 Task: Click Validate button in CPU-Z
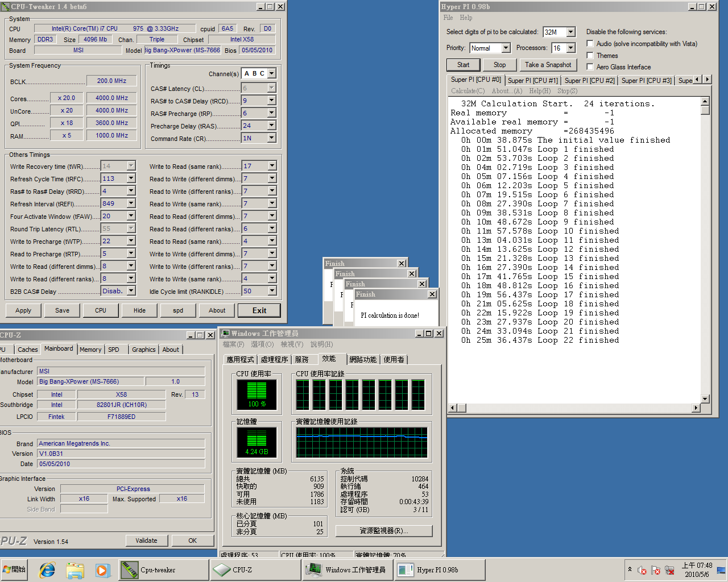147,541
